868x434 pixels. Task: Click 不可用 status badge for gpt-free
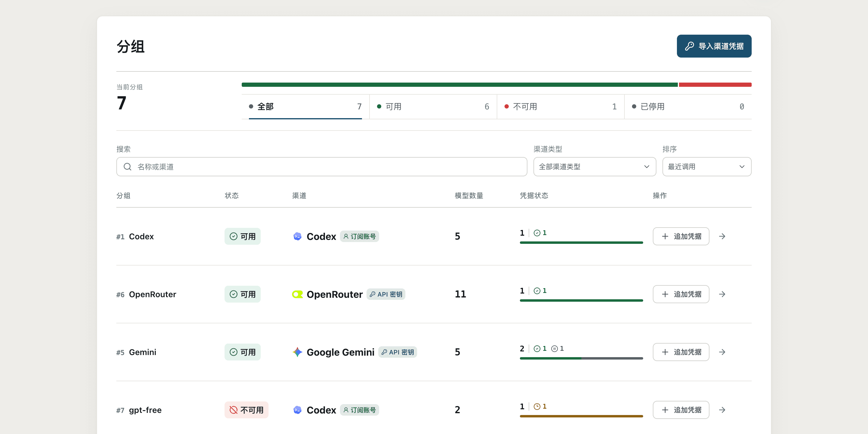247,410
